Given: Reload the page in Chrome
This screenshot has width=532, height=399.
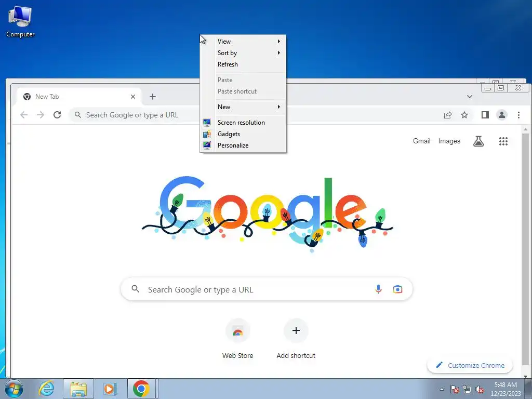Looking at the screenshot, I should tap(57, 115).
